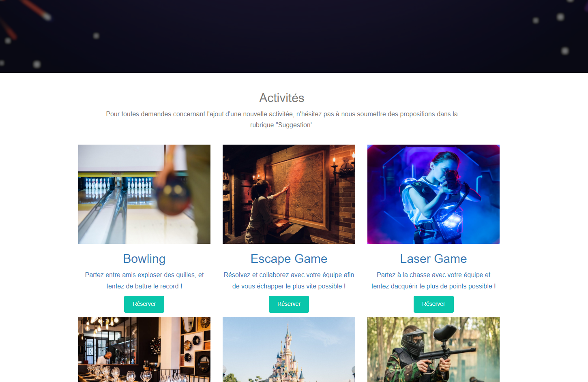Click the Bowling description text
The image size is (588, 382).
point(144,280)
